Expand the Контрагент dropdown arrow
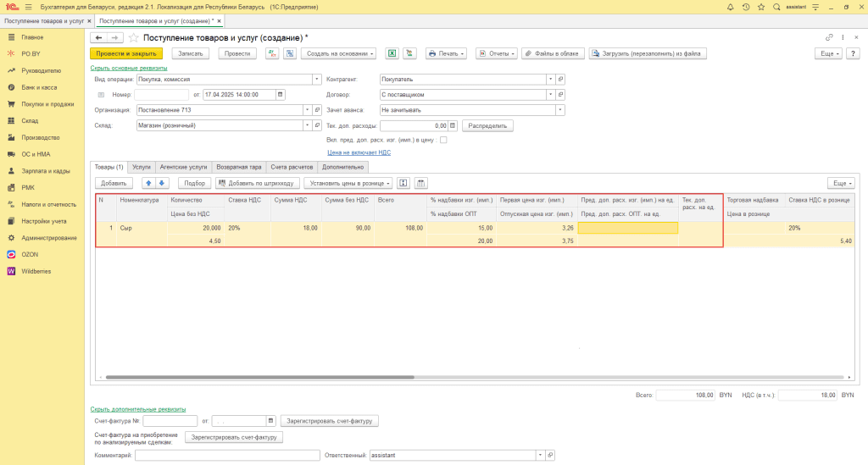 (x=550, y=79)
